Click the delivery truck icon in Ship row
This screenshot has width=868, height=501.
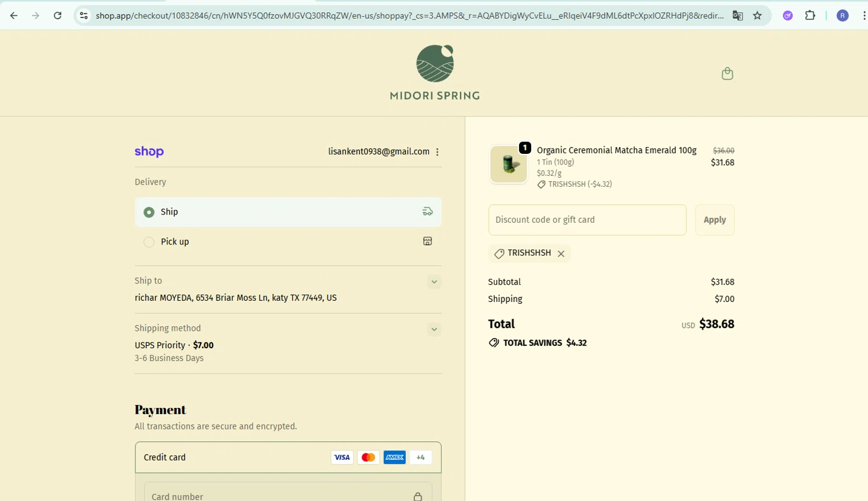tap(428, 212)
